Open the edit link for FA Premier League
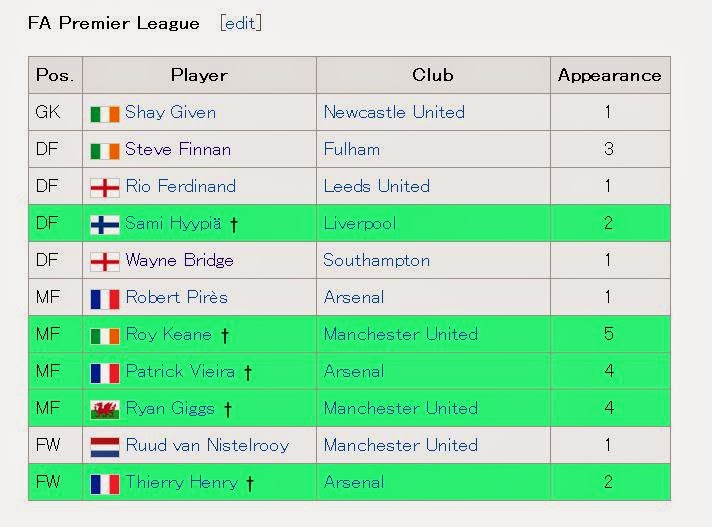Screen dimensions: 712x527 click(x=241, y=23)
